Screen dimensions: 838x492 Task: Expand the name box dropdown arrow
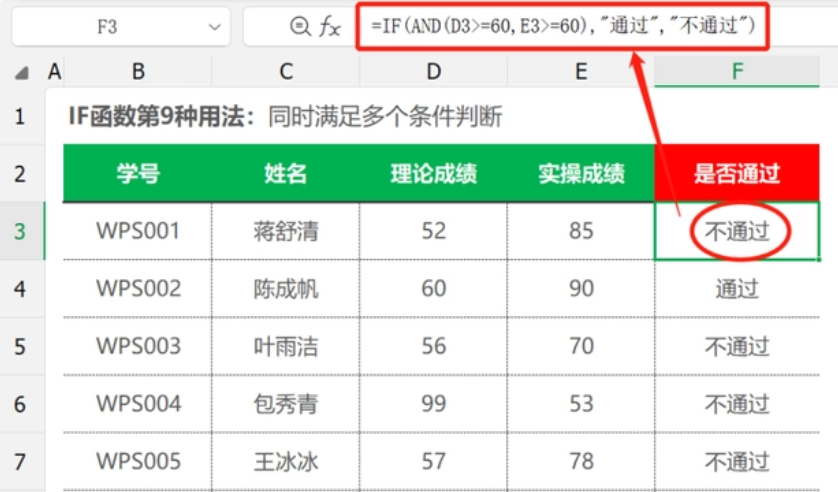click(215, 27)
